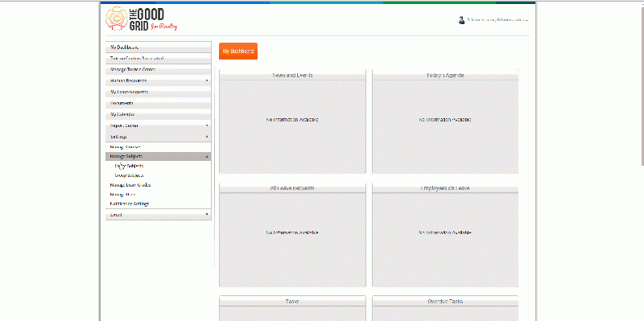644x321 pixels.
Task: Click the News and Events panel header
Action: click(292, 75)
